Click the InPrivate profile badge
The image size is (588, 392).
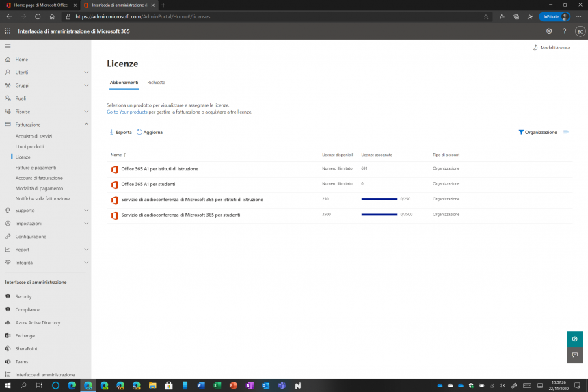click(x=554, y=16)
